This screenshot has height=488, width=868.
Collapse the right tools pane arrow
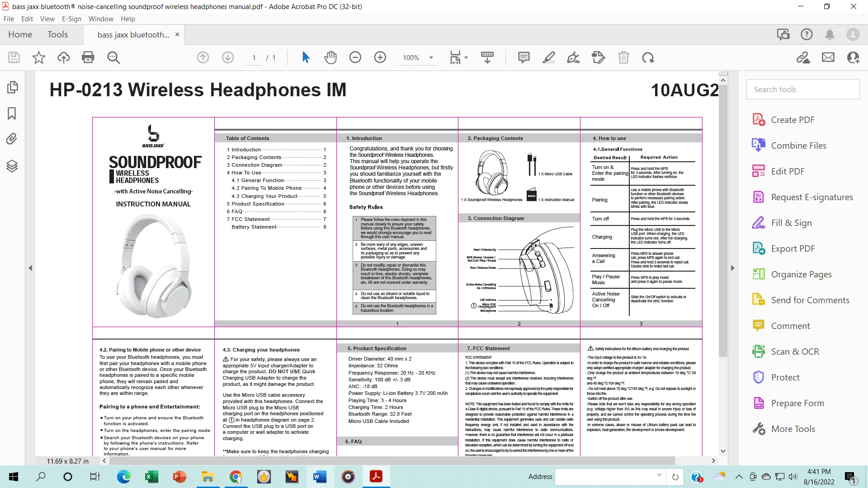pyautogui.click(x=733, y=268)
